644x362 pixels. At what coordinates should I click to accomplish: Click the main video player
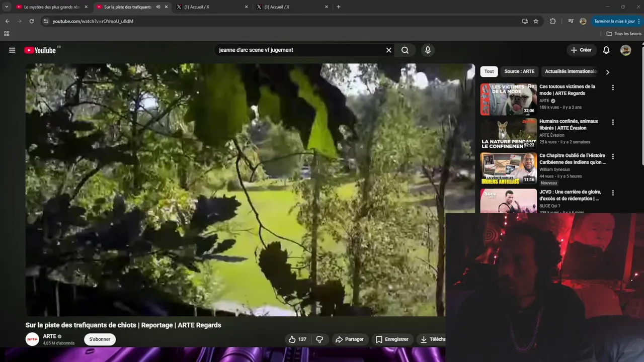(x=250, y=190)
